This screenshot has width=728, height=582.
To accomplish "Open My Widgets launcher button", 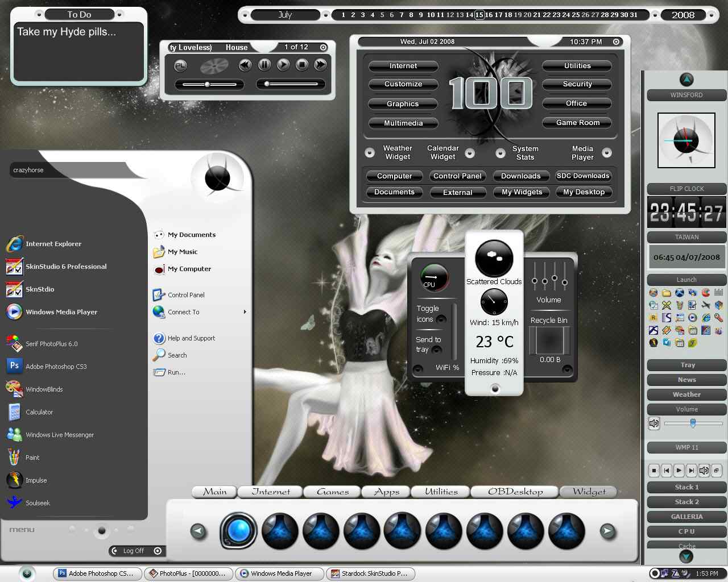I will coord(522,192).
